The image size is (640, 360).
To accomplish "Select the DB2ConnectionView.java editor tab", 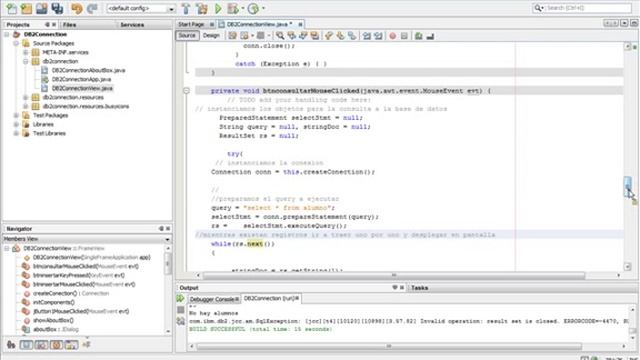I will tap(259, 24).
